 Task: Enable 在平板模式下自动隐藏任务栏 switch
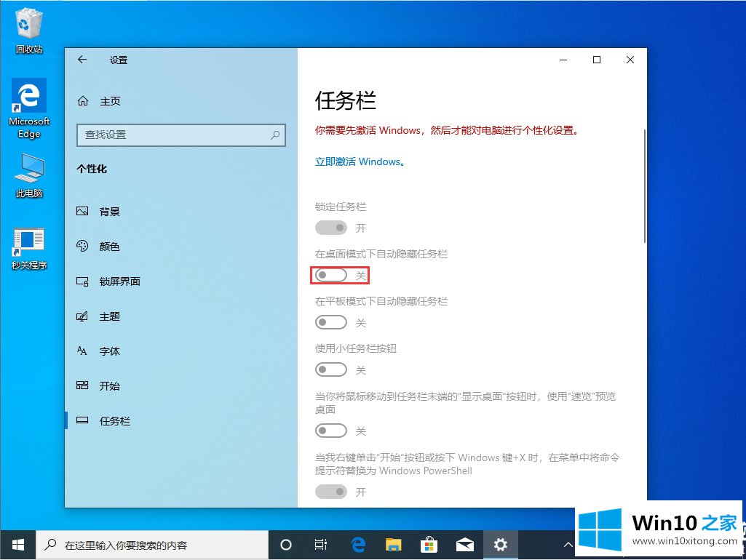coord(331,323)
